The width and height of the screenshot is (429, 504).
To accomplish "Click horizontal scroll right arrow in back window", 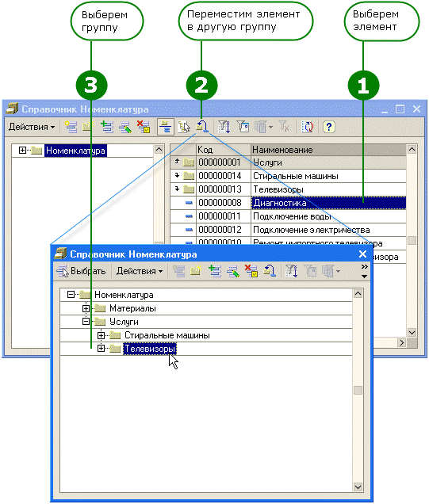I will (401, 342).
